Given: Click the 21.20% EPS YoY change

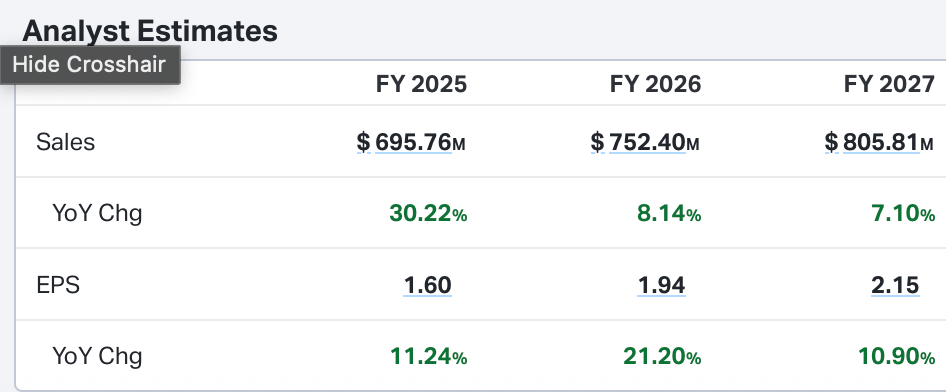Looking at the screenshot, I should tap(662, 357).
